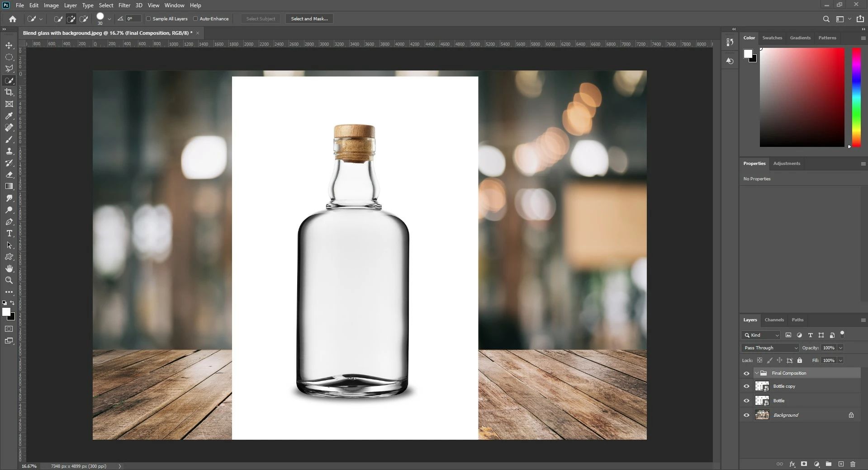868x470 pixels.
Task: Click the vertical hue slider
Action: pyautogui.click(x=856, y=97)
